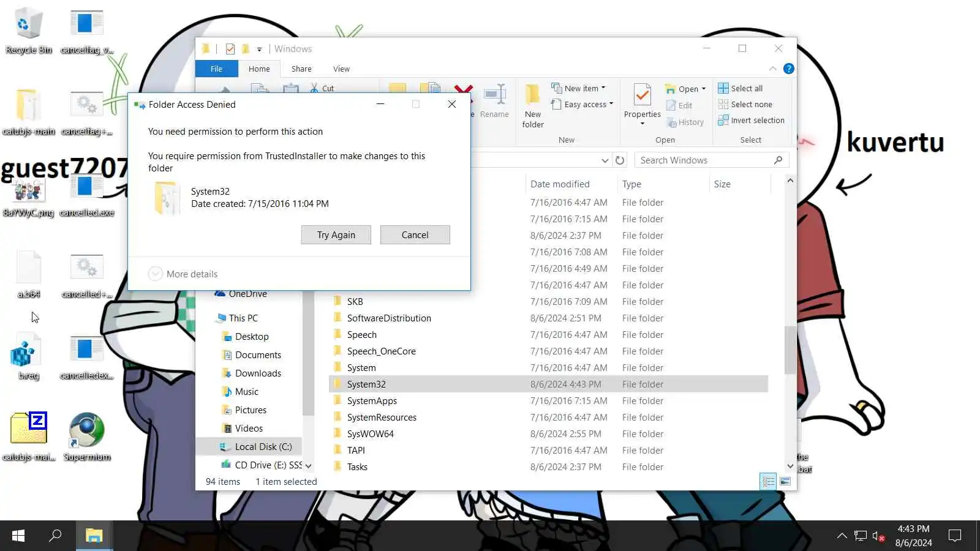This screenshot has height=551, width=980.
Task: Click the New folder ribbon icon
Action: [533, 106]
